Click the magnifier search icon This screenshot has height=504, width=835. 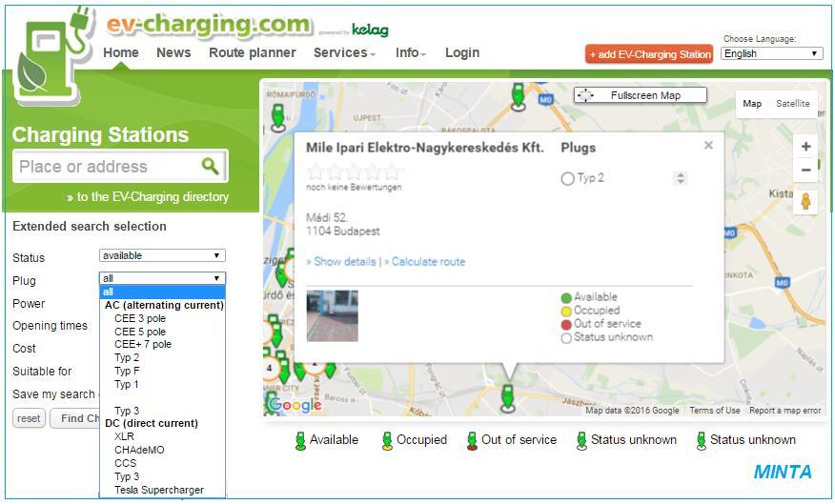211,166
